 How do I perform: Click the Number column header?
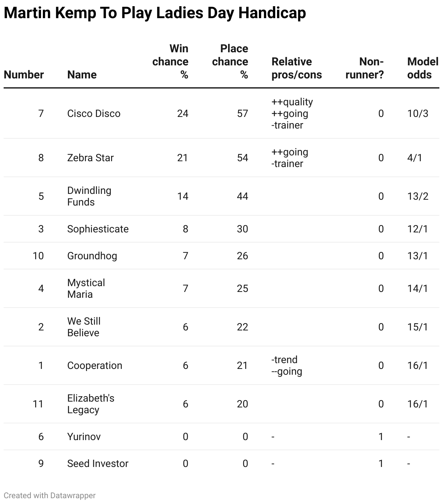[24, 74]
